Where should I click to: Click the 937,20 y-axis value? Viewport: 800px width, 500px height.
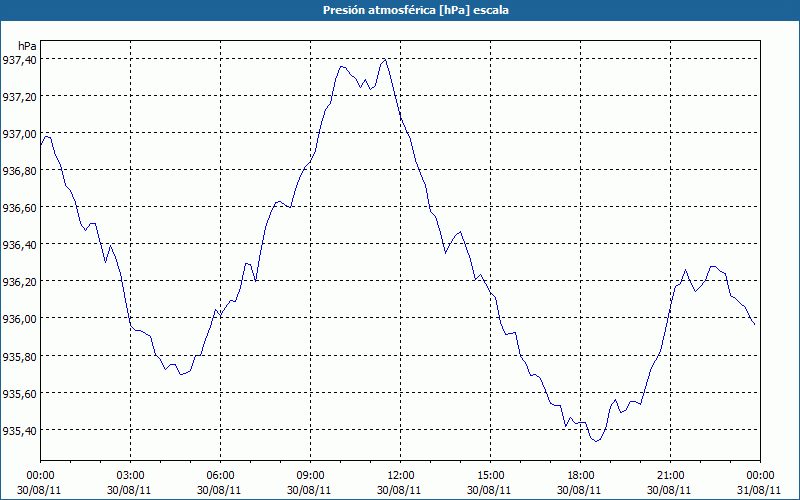point(20,96)
